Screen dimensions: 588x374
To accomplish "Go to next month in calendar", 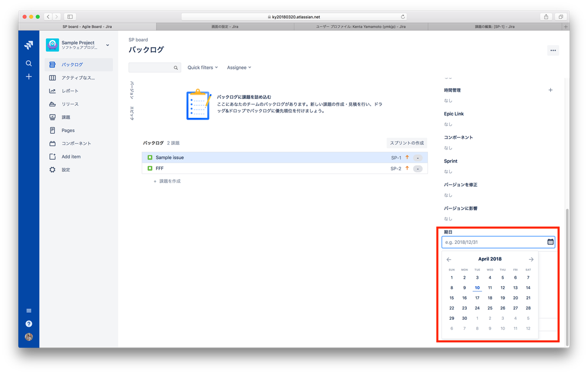I will [x=531, y=260].
